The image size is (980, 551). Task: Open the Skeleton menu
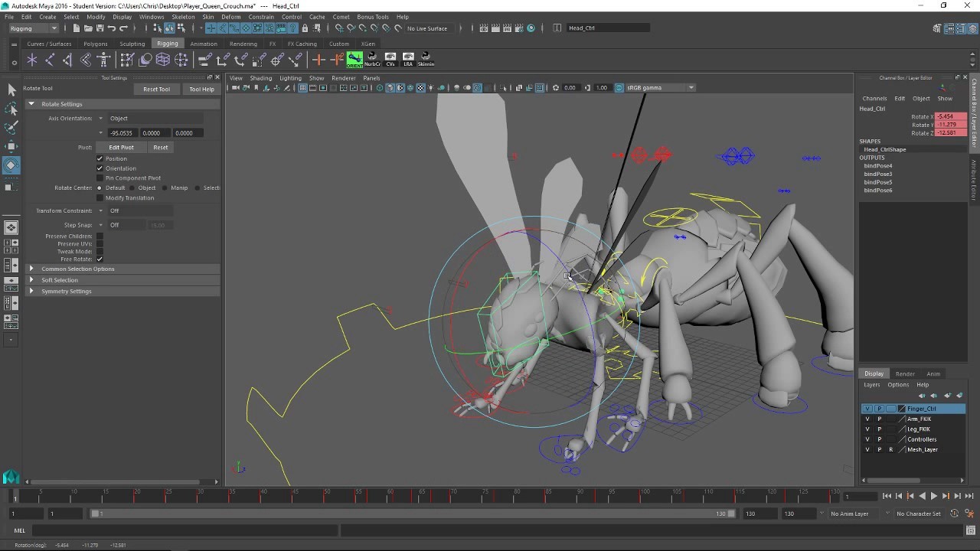click(x=183, y=17)
